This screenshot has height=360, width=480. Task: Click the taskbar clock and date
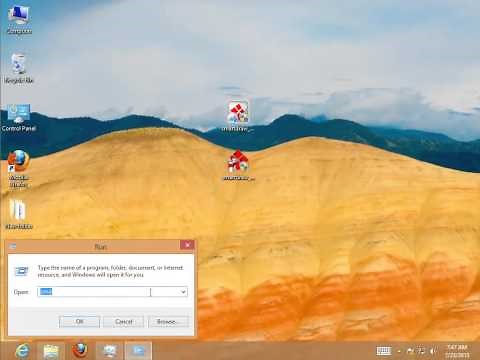pos(458,351)
